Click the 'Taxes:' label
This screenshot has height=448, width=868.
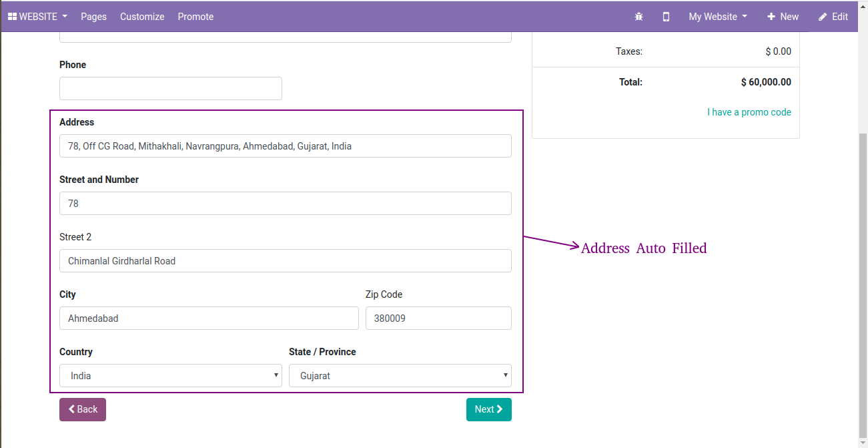[629, 51]
